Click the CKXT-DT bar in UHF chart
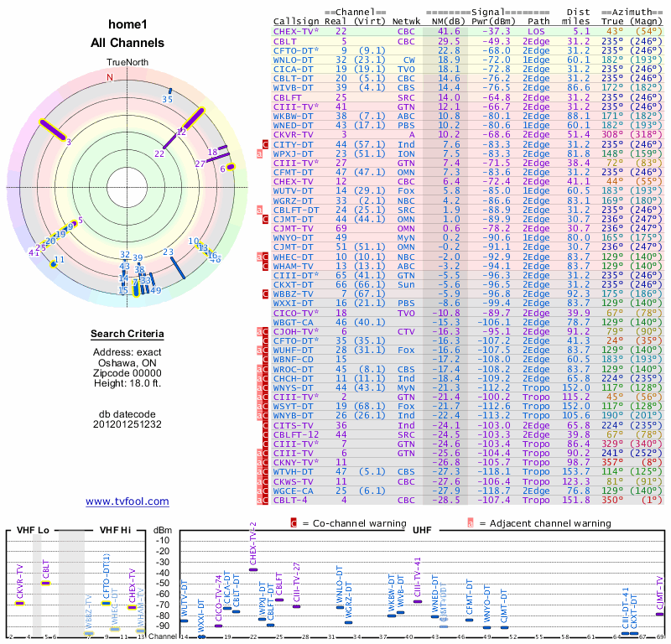This screenshot has width=671, height=644. point(634,634)
